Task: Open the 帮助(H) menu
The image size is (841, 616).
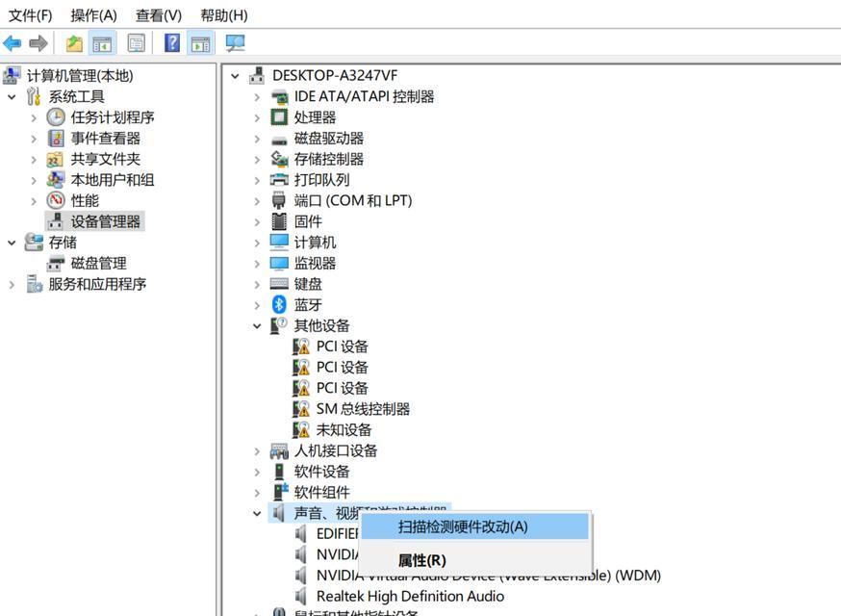Action: click(x=223, y=15)
